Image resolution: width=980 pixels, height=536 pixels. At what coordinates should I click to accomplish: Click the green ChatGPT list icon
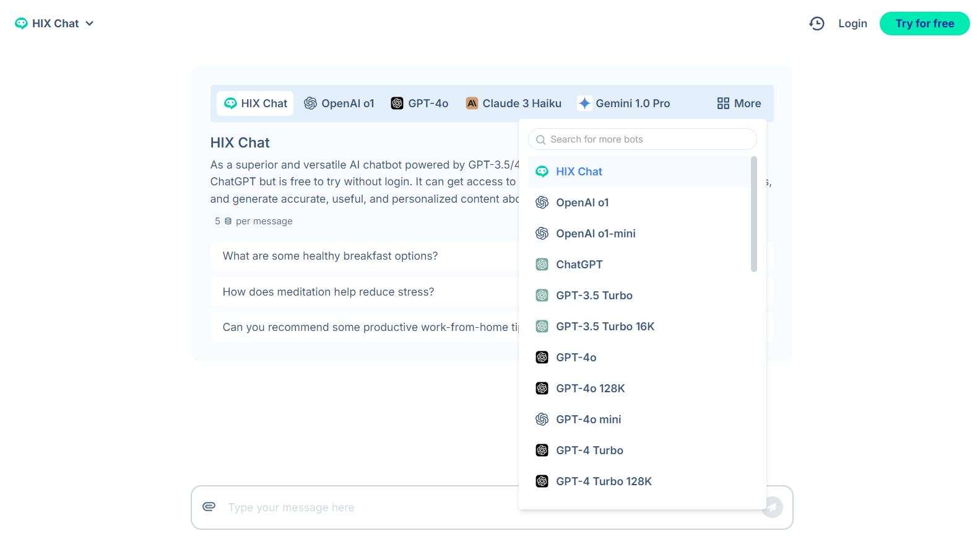[542, 265]
